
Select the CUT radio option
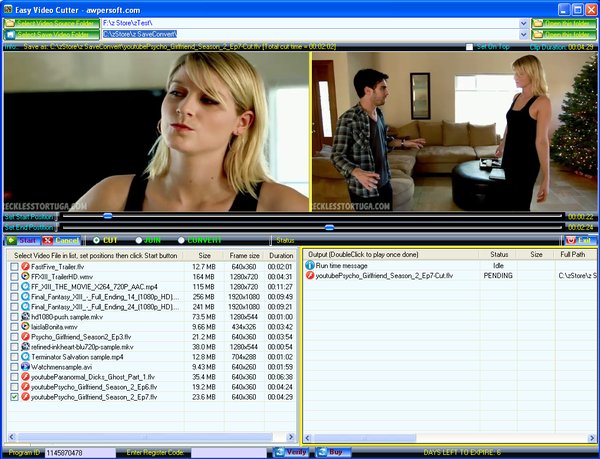[96, 241]
